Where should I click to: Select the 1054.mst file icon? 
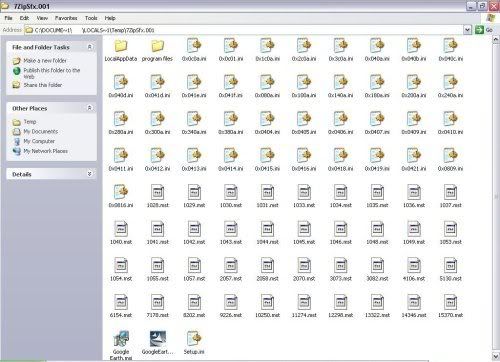click(121, 266)
